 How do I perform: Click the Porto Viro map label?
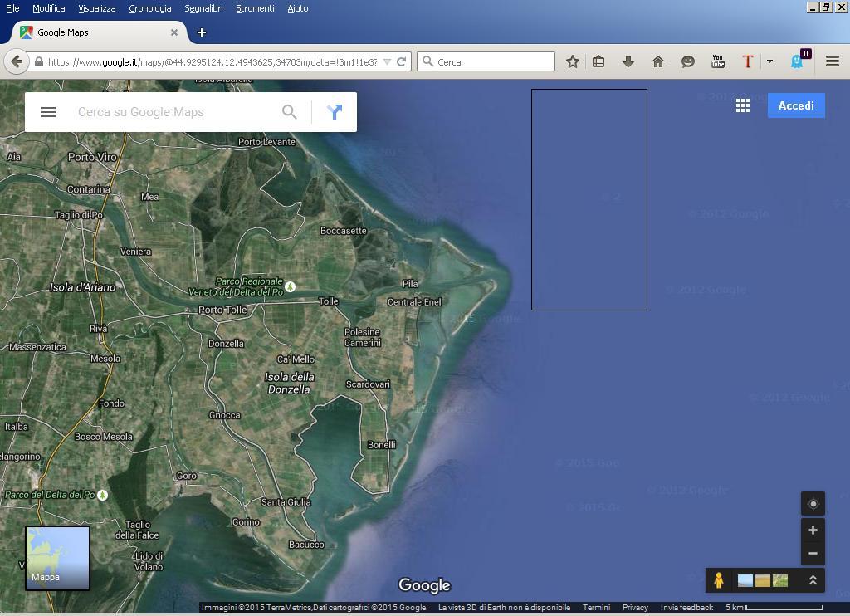tap(92, 157)
